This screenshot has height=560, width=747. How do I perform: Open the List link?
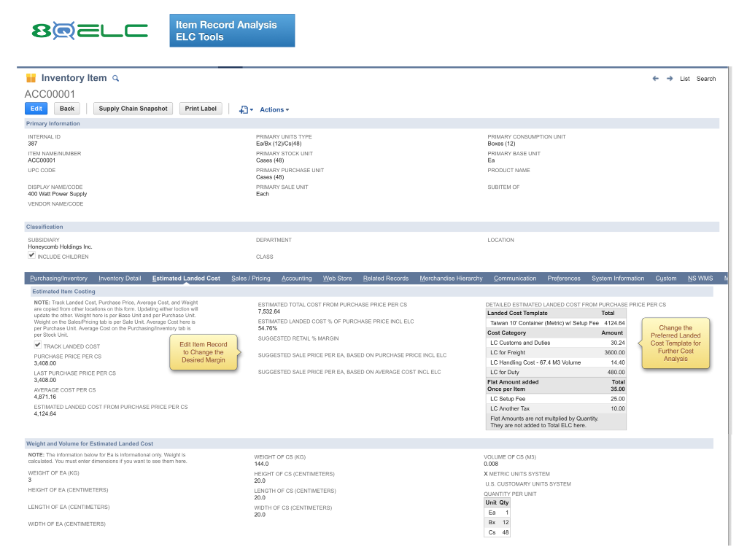click(684, 79)
